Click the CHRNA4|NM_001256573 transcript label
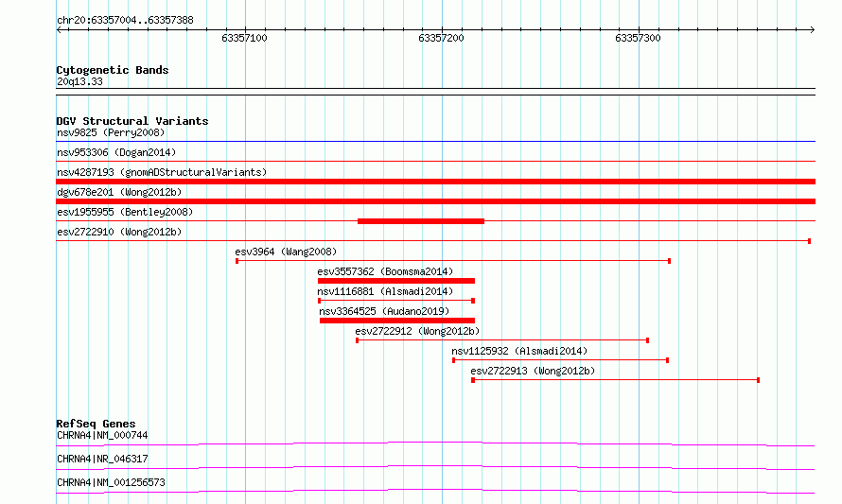 pos(111,482)
